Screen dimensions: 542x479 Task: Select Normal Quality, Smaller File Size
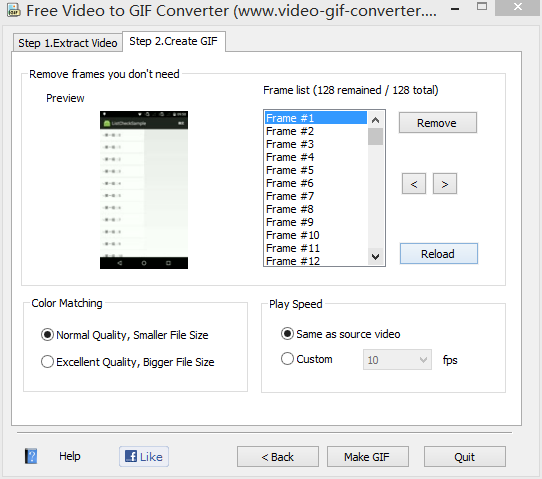click(124, 335)
